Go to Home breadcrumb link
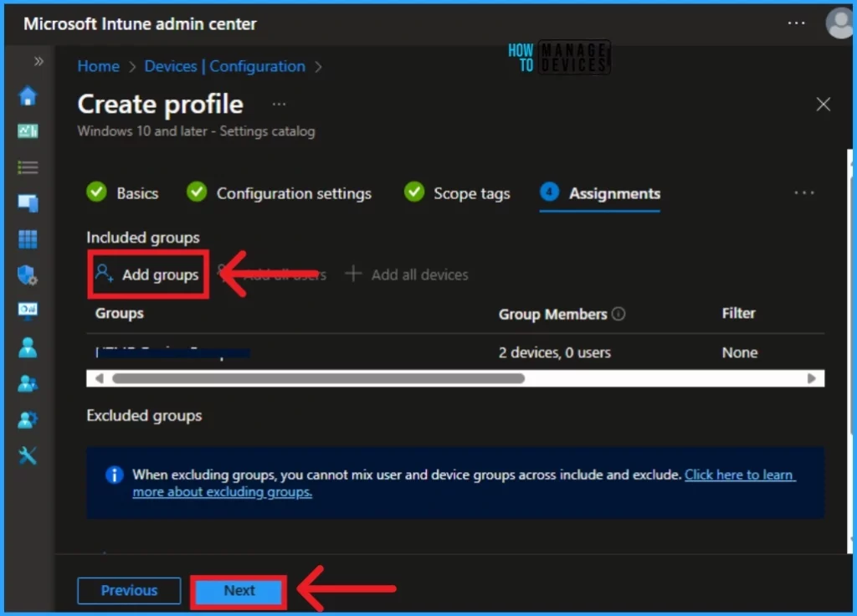 tap(99, 66)
